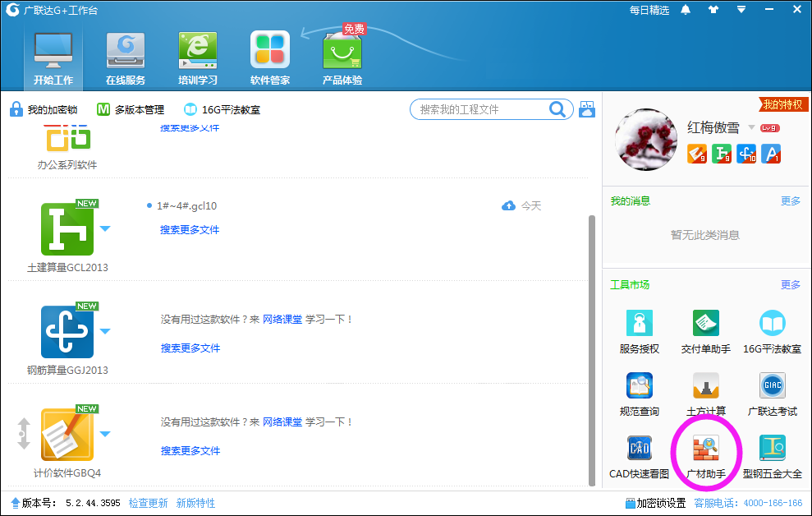Open 服务授权 tool
Image resolution: width=812 pixels, height=516 pixels.
(x=640, y=332)
